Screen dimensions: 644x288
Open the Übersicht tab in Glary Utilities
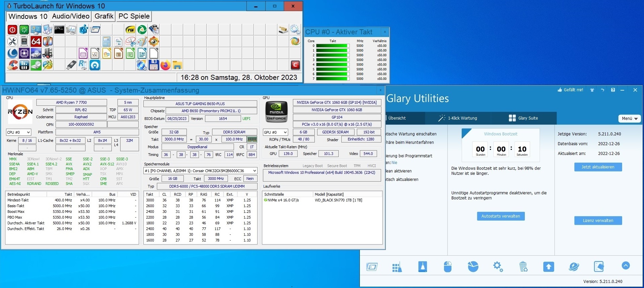click(x=405, y=118)
